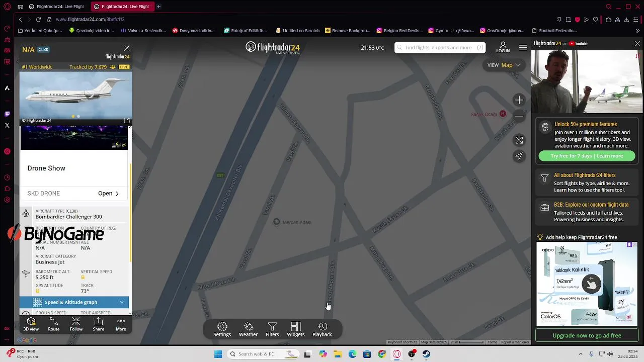
Task: Share this flight
Action: (x=99, y=324)
